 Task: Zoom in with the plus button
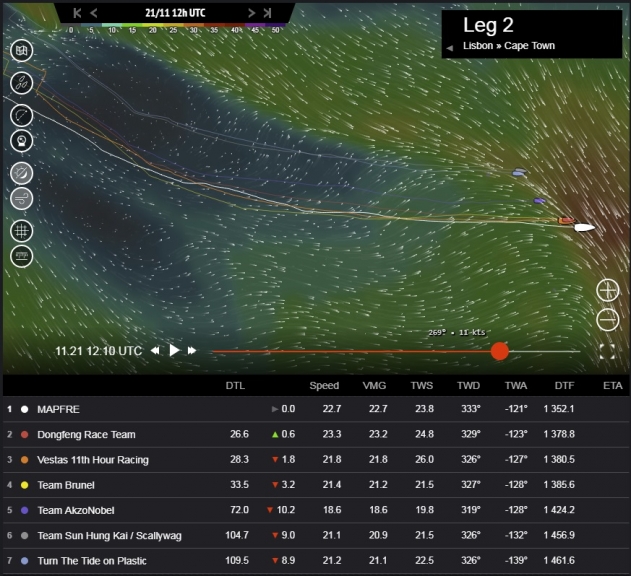607,290
